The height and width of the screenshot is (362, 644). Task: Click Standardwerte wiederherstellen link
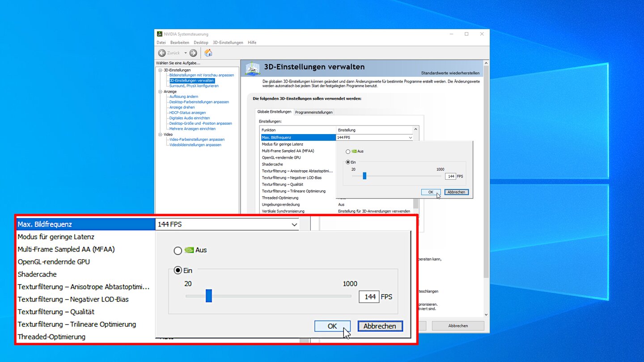point(450,73)
